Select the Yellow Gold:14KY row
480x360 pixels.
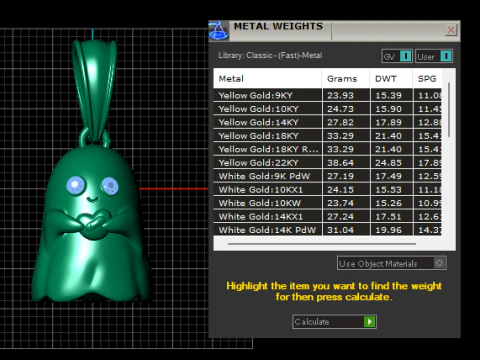click(x=327, y=122)
